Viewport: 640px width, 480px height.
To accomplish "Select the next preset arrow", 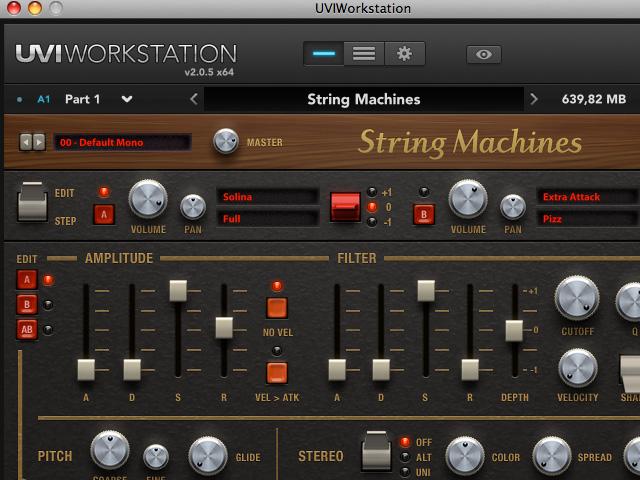I will coord(39,142).
